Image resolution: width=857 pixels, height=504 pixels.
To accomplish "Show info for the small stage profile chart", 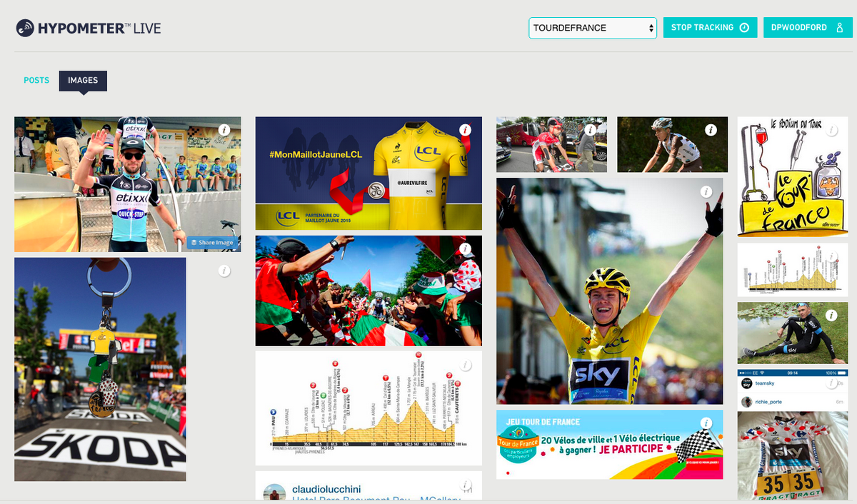I will pyautogui.click(x=831, y=256).
